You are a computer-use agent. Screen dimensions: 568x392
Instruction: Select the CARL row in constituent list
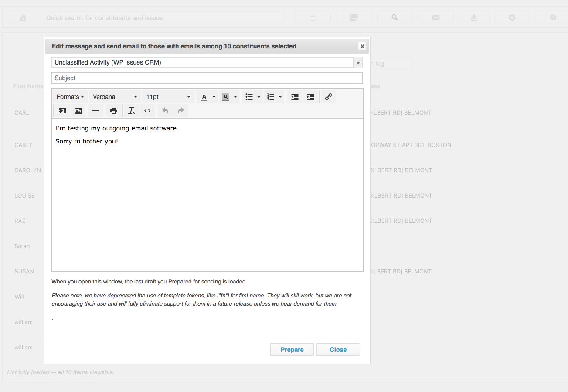tap(22, 112)
